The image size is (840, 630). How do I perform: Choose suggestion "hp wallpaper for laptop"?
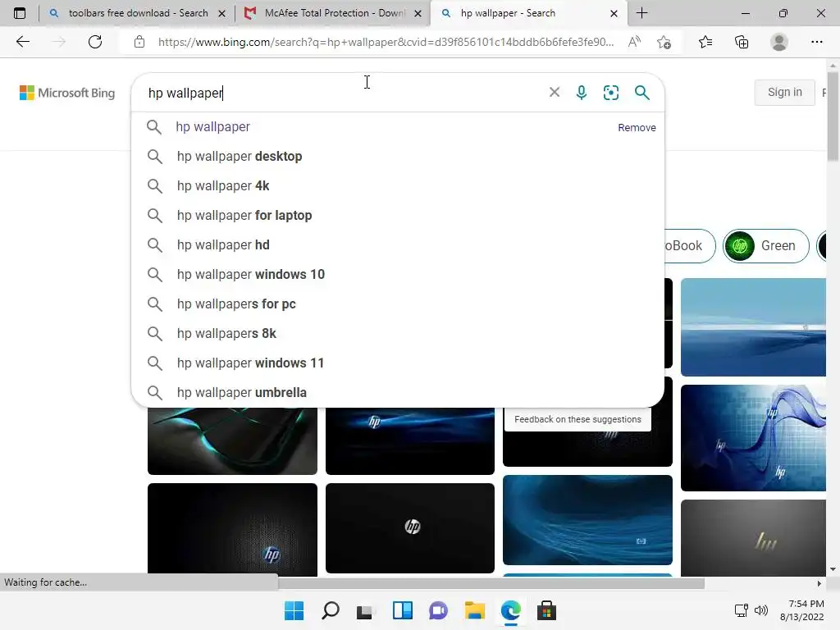click(x=398, y=215)
